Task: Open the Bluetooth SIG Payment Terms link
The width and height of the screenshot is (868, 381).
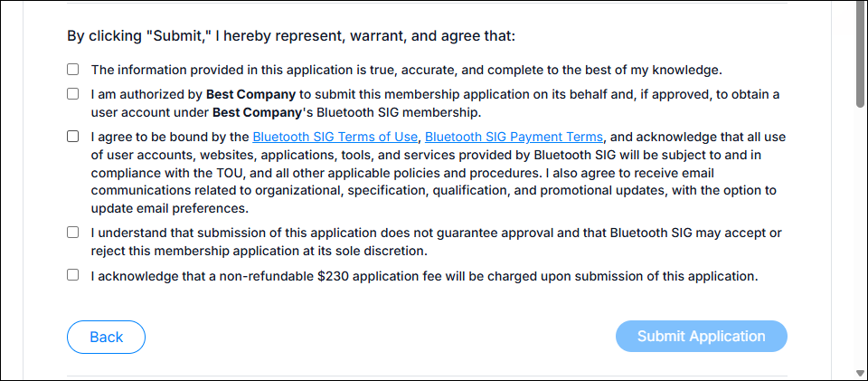Action: (514, 137)
